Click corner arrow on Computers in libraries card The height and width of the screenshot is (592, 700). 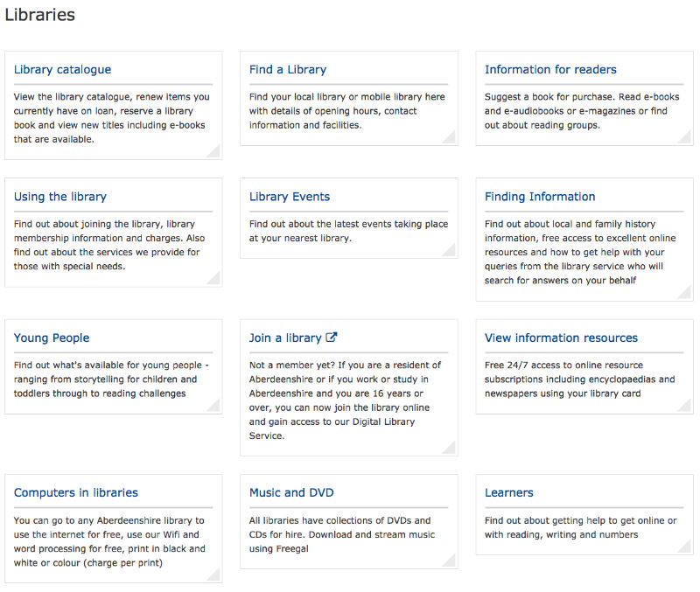(213, 575)
